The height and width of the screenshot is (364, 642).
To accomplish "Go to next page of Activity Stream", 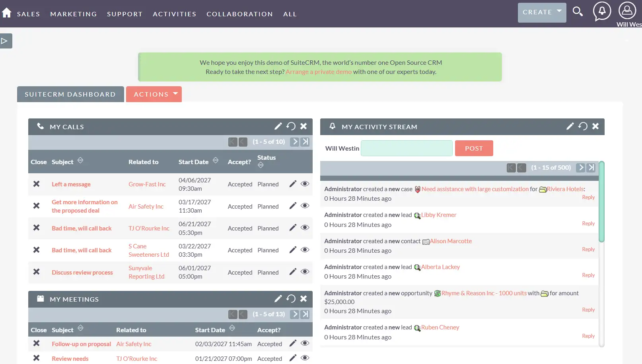I will coord(581,168).
